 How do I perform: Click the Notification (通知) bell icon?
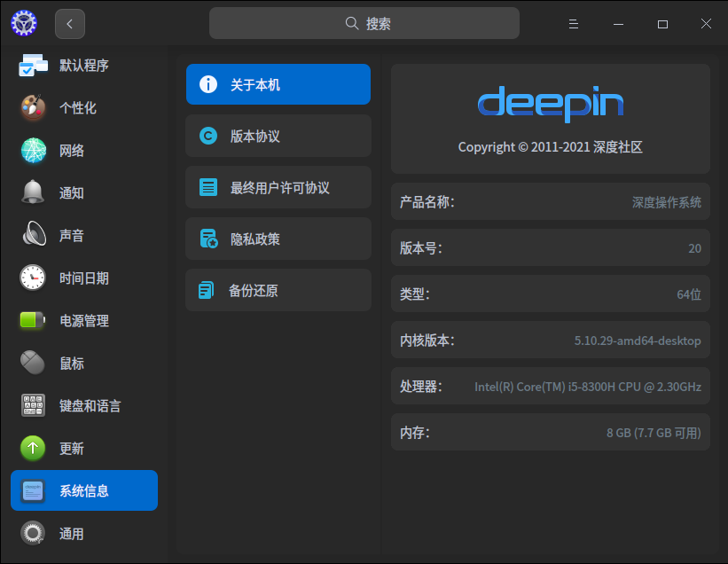(33, 193)
